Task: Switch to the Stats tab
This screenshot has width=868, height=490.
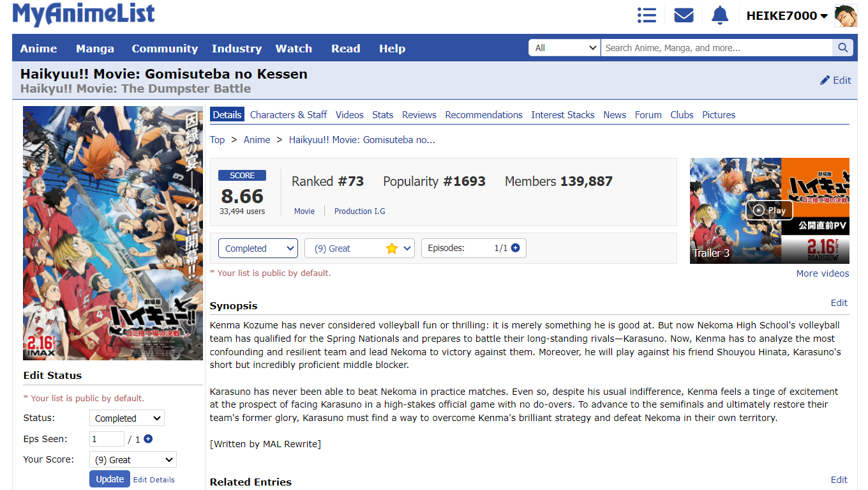Action: [383, 115]
